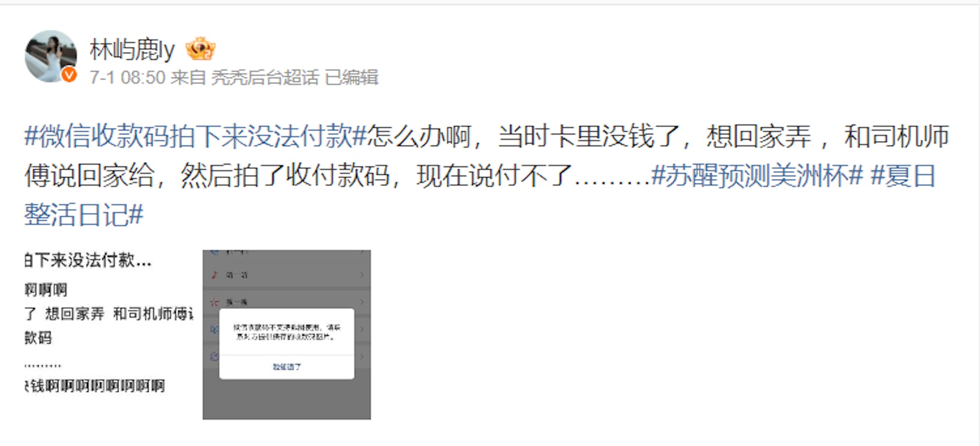Click the chevron on the bottom dimmed row
This screenshot has height=446, width=980.
point(362,356)
